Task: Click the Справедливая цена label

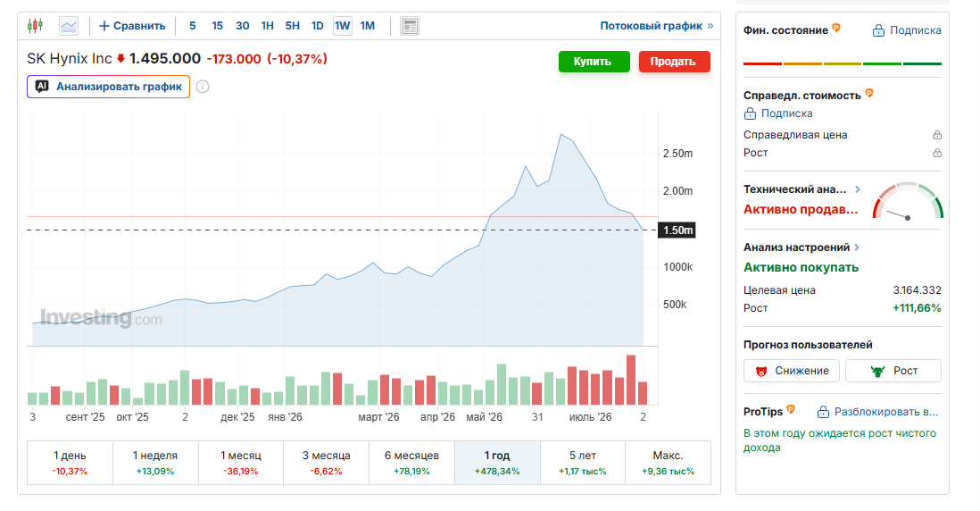Action: pyautogui.click(x=795, y=135)
